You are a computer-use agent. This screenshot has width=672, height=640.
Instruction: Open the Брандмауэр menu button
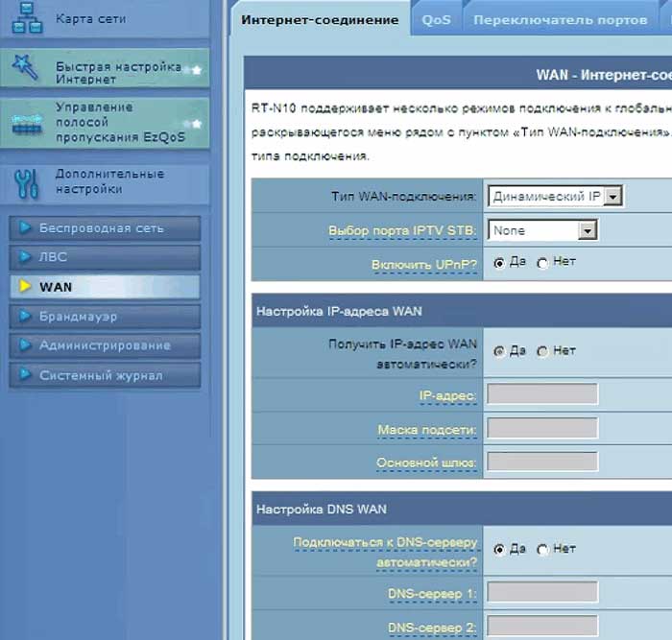tap(105, 316)
